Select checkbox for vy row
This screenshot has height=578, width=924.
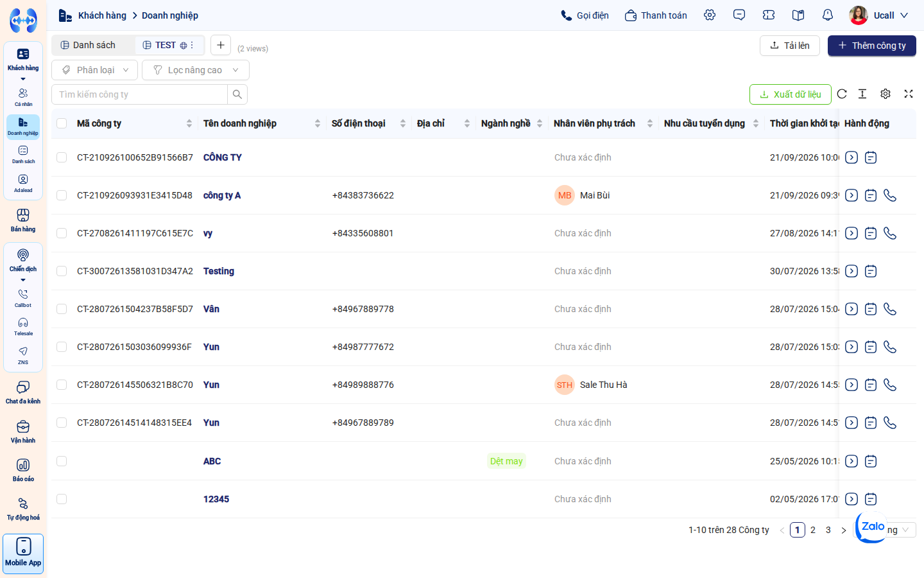pos(62,233)
